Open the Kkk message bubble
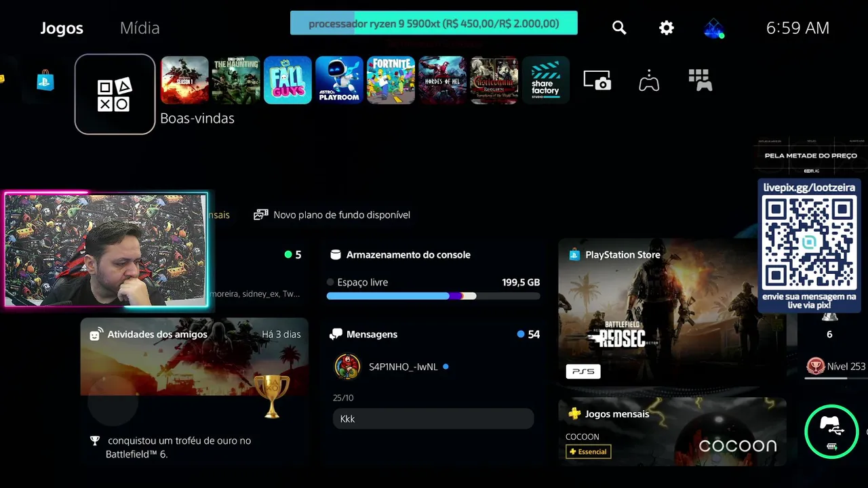Screen dimensions: 868x488 [x=433, y=419]
